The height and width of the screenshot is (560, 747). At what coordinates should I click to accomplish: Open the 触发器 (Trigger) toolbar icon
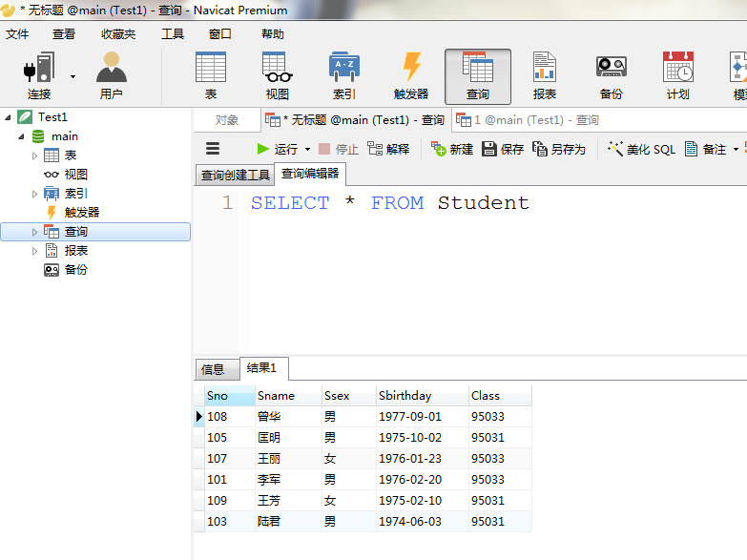pos(411,75)
